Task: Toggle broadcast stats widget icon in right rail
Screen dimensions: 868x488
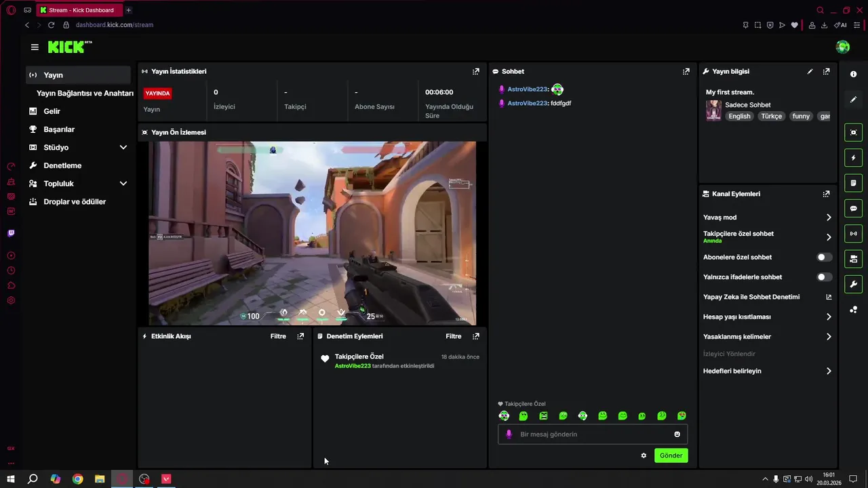Action: click(x=853, y=234)
